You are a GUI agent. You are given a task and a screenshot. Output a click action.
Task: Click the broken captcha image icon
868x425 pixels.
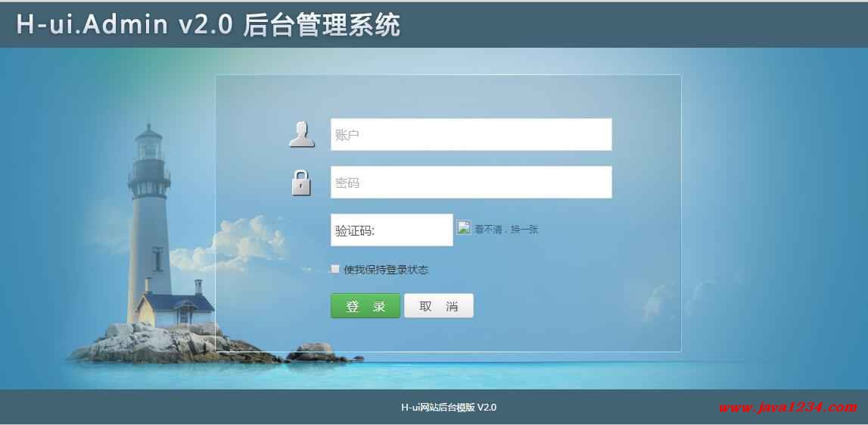pos(463,227)
